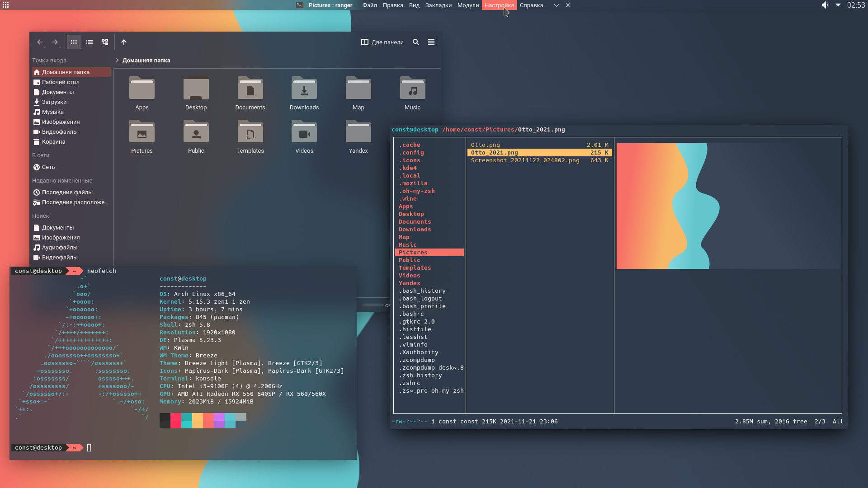
Task: Select the Apps folder icon
Action: (x=142, y=88)
